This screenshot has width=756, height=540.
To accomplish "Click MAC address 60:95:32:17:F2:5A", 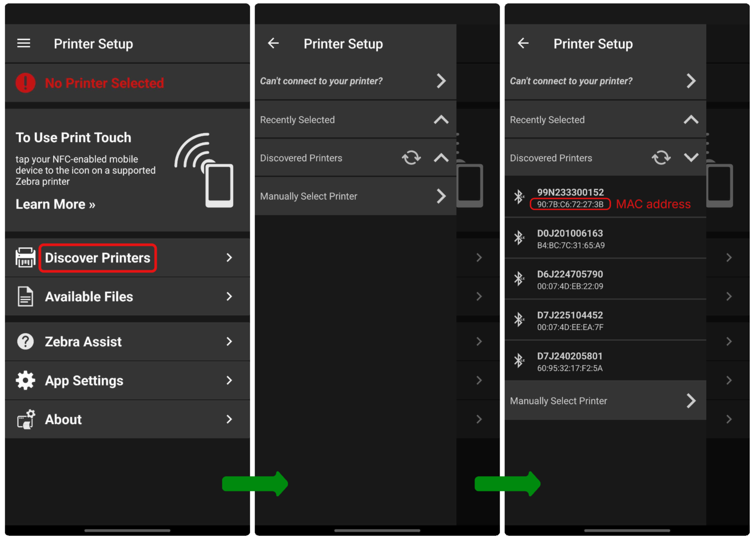I will tap(569, 368).
